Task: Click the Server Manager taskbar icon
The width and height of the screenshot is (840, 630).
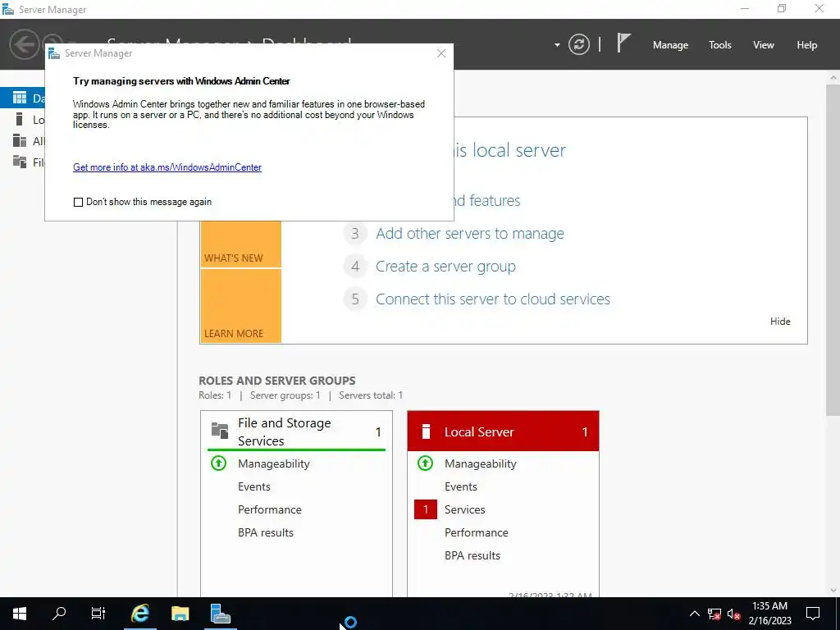Action: [x=220, y=614]
